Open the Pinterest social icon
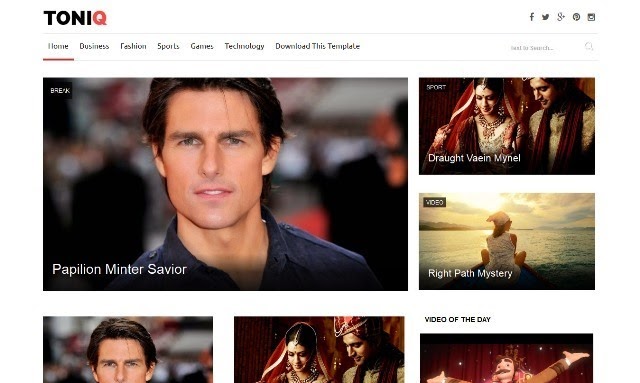 click(576, 17)
